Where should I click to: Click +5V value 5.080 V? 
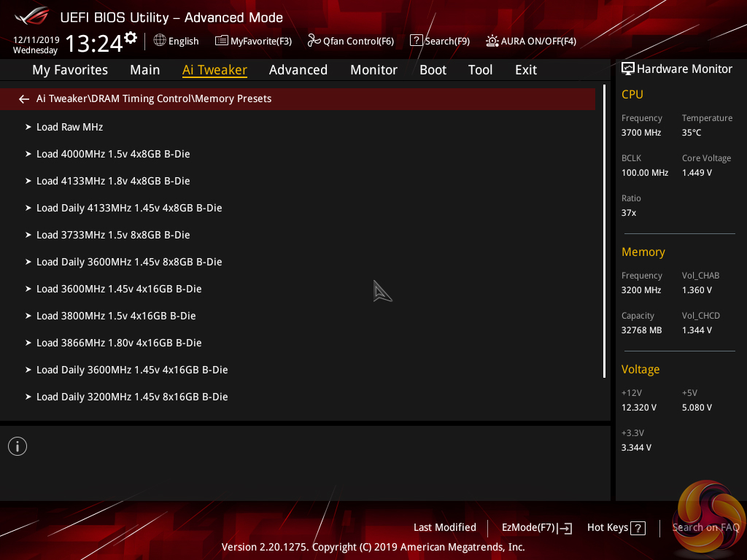697,408
